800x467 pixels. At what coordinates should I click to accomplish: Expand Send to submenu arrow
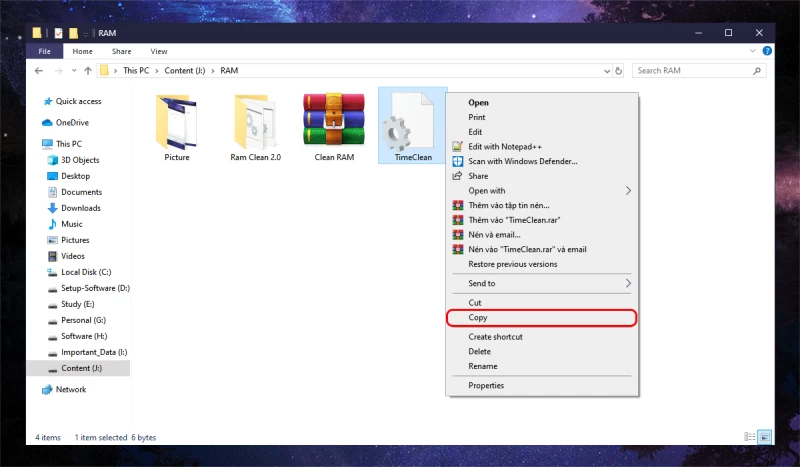pos(628,283)
